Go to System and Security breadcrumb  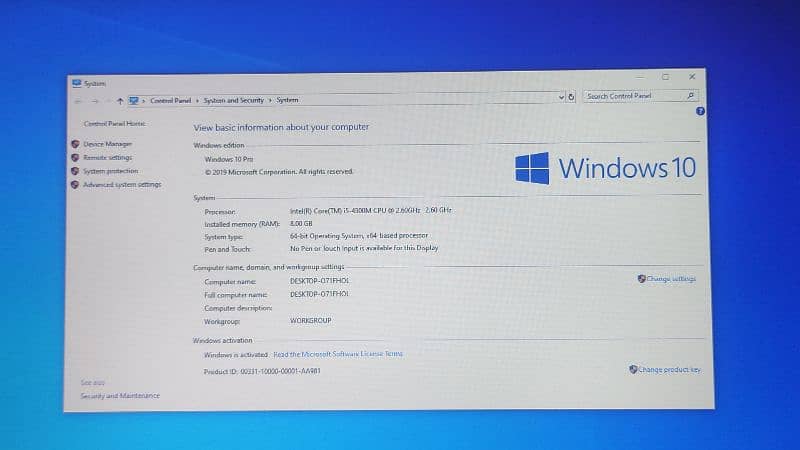click(x=234, y=100)
